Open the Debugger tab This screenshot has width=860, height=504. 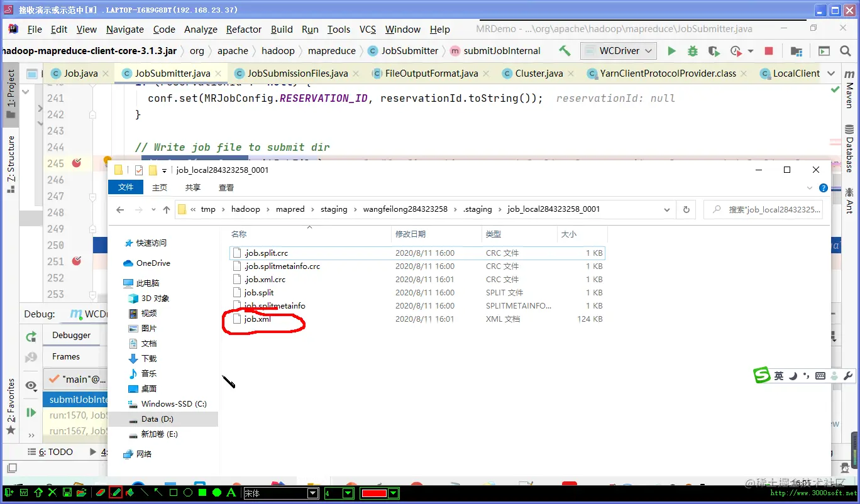click(x=71, y=336)
